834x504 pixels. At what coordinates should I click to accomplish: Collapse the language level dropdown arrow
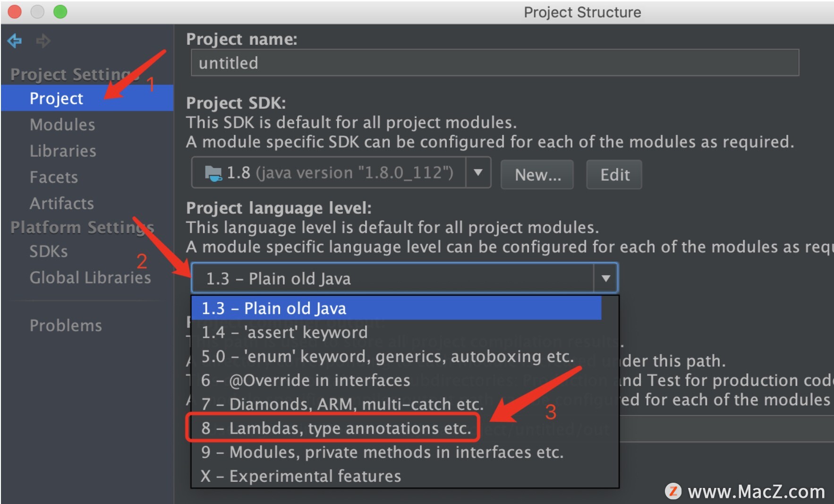(605, 278)
